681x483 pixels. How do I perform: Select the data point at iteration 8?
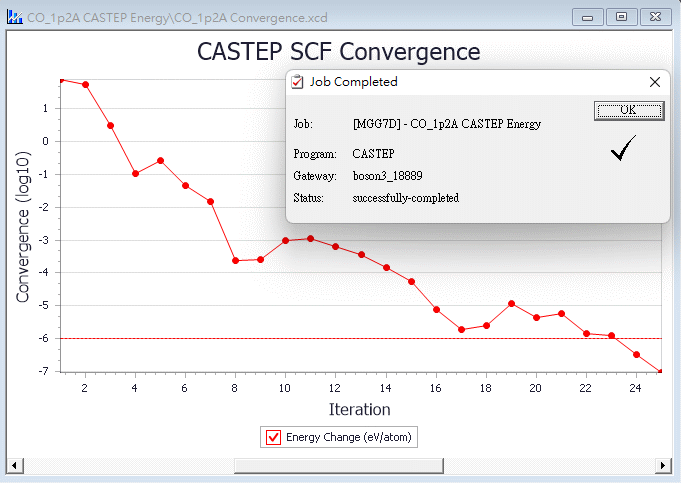pos(235,260)
